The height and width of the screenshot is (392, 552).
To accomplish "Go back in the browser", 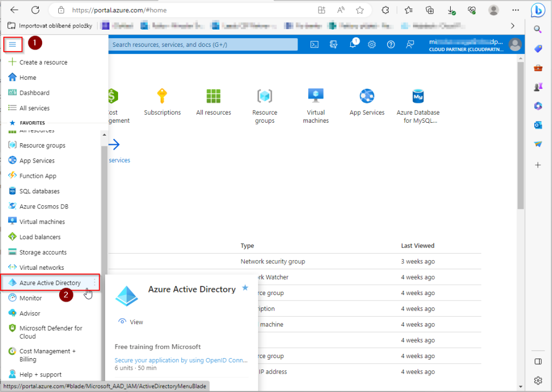I will point(14,10).
